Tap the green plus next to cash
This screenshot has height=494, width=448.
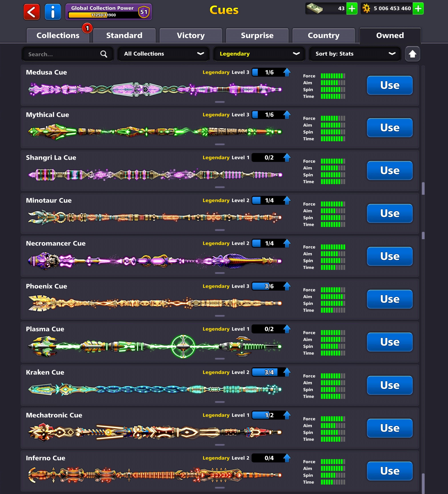click(x=352, y=9)
